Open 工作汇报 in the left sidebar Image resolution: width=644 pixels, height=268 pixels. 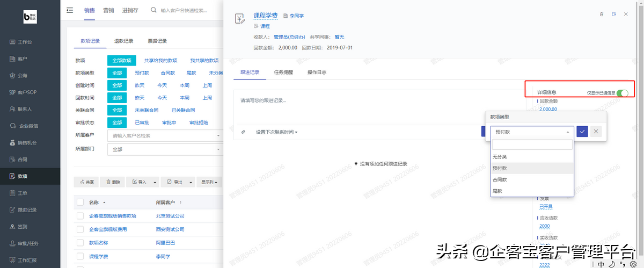30,260
